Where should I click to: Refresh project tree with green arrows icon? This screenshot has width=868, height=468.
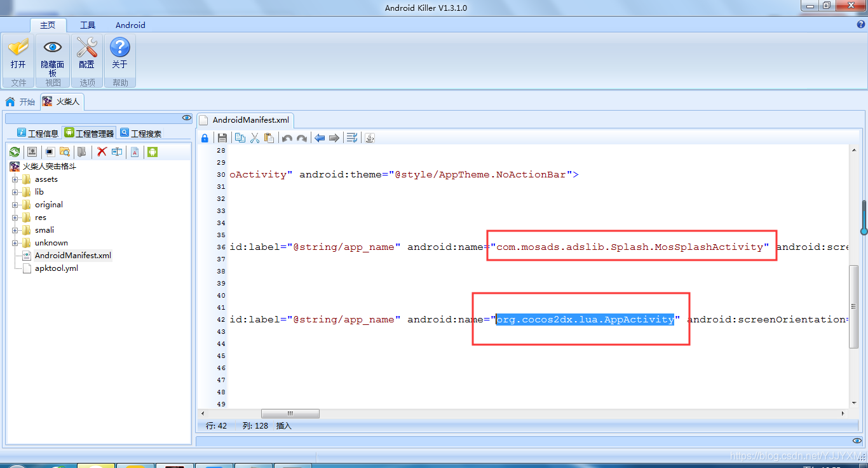pos(14,152)
